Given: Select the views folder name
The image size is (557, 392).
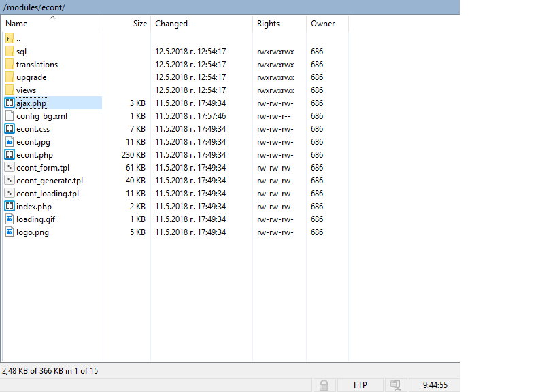Looking at the screenshot, I should point(26,90).
